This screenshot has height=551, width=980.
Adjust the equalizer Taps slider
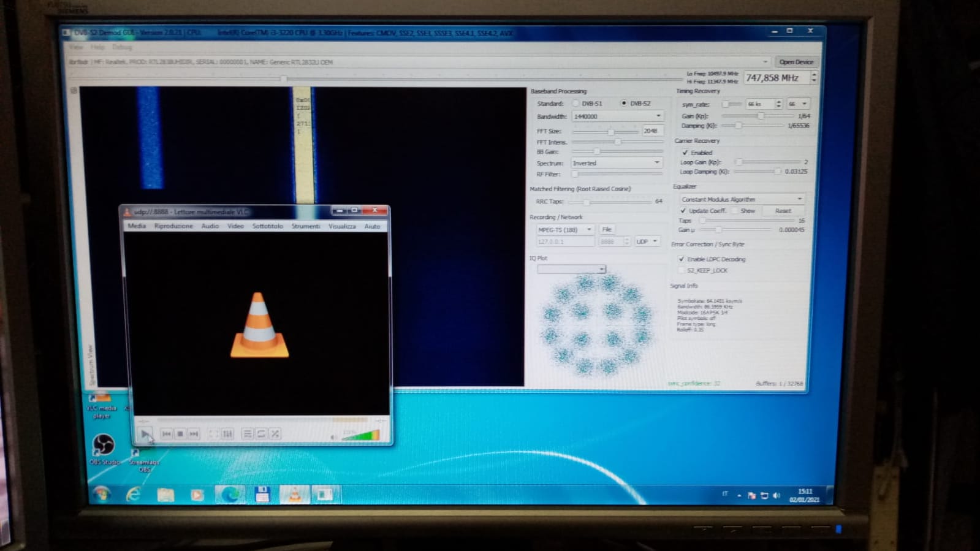[x=746, y=221]
